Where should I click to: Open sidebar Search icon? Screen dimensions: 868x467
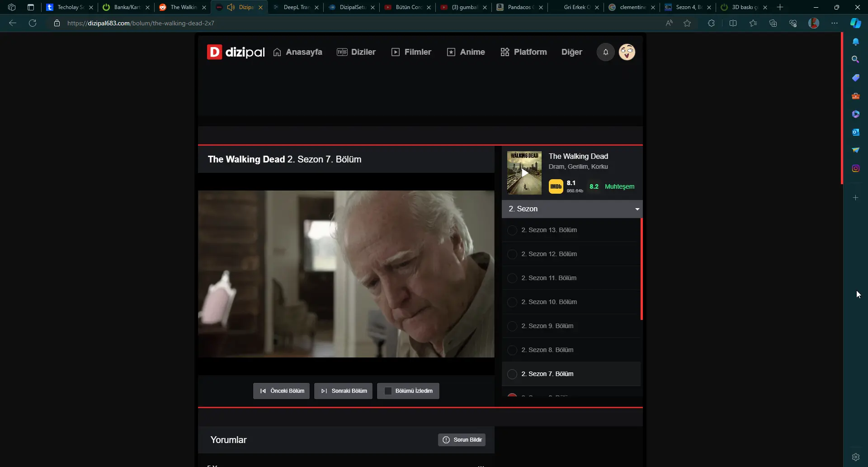pyautogui.click(x=855, y=60)
